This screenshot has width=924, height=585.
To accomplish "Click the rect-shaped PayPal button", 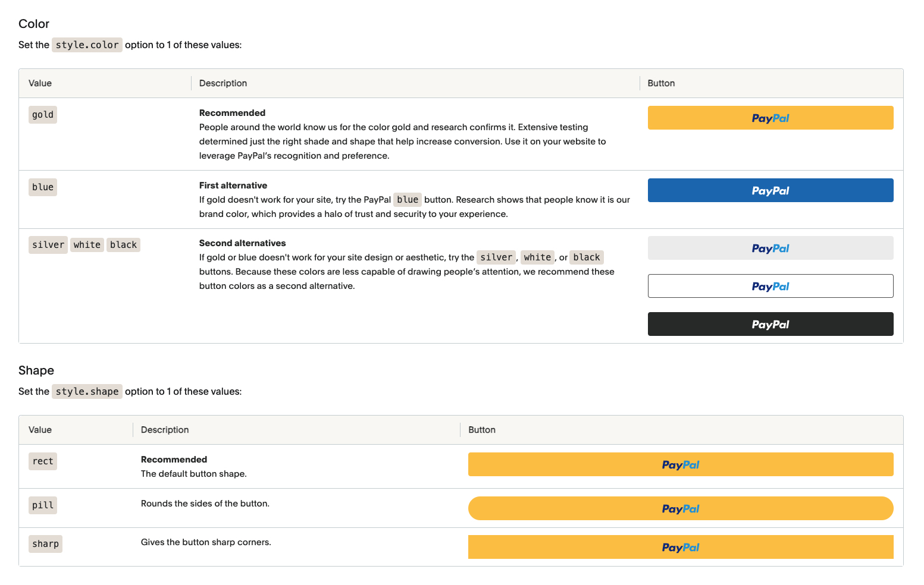I will coord(681,464).
